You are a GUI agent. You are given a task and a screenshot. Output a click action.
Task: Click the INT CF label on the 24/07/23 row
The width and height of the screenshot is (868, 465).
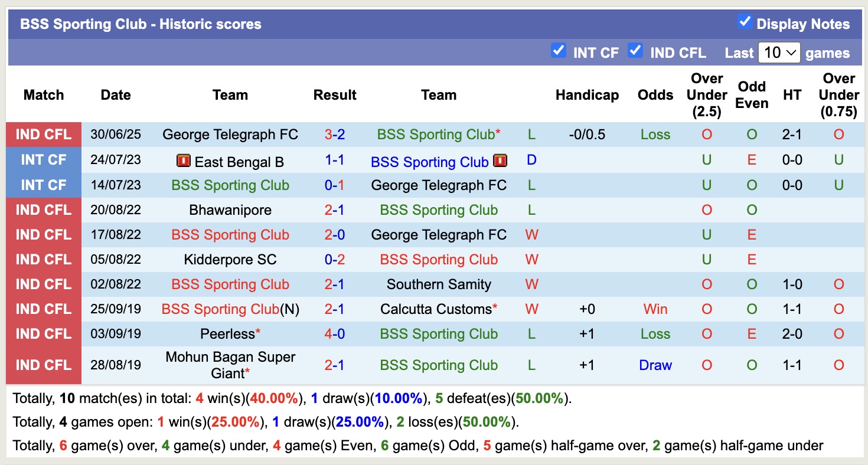pyautogui.click(x=44, y=160)
